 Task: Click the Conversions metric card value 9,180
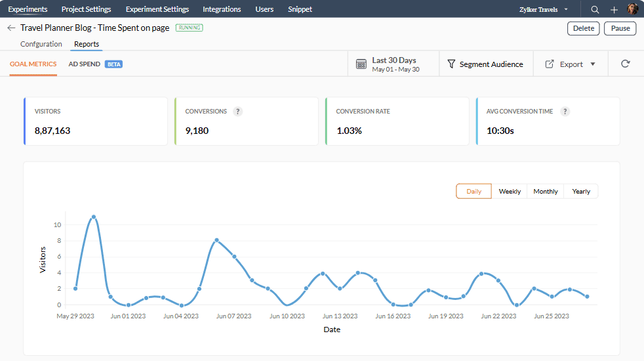(197, 131)
